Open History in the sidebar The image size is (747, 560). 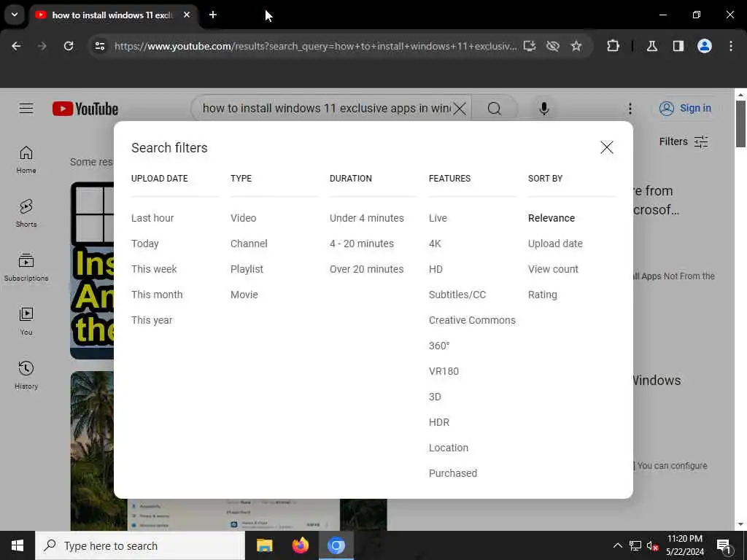[x=26, y=376]
